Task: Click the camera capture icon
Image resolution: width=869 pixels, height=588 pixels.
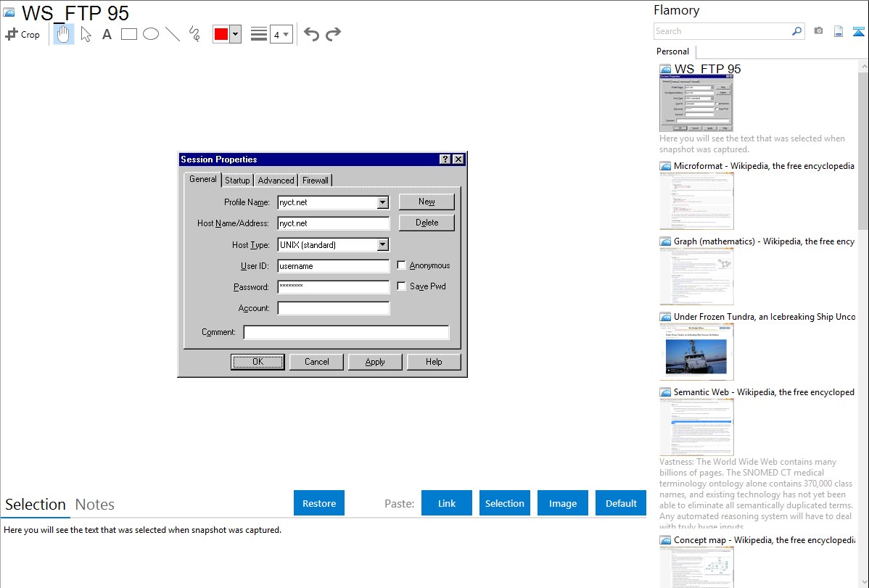Action: (818, 31)
